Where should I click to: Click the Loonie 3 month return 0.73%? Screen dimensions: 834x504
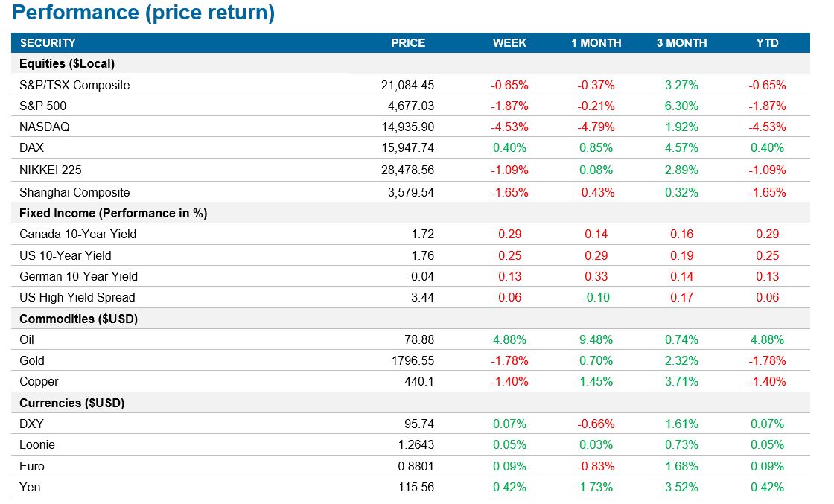pos(682,444)
